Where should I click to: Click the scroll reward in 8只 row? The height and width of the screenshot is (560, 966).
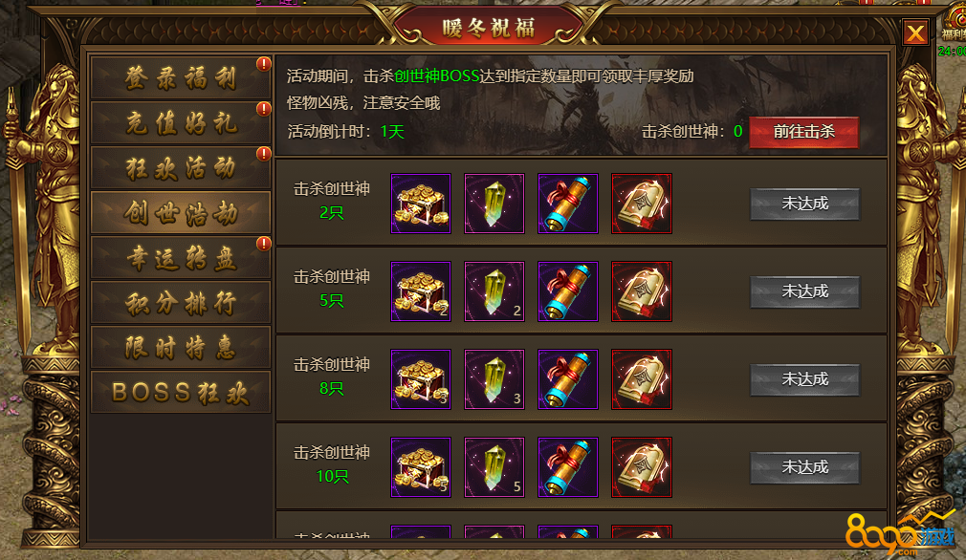pyautogui.click(x=568, y=379)
